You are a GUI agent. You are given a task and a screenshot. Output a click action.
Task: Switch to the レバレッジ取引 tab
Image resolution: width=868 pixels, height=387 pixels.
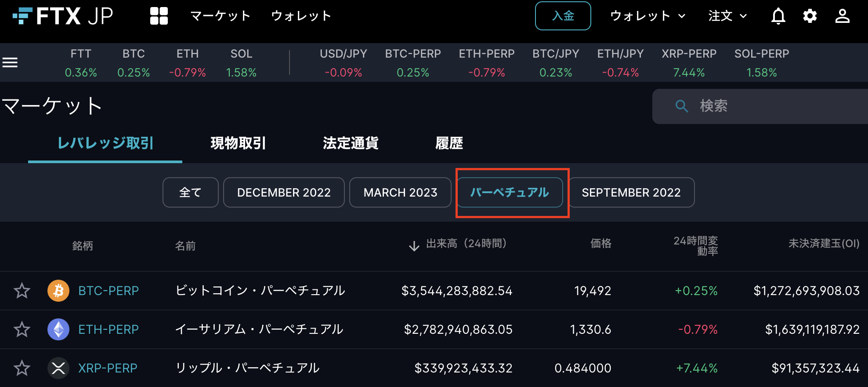[105, 143]
